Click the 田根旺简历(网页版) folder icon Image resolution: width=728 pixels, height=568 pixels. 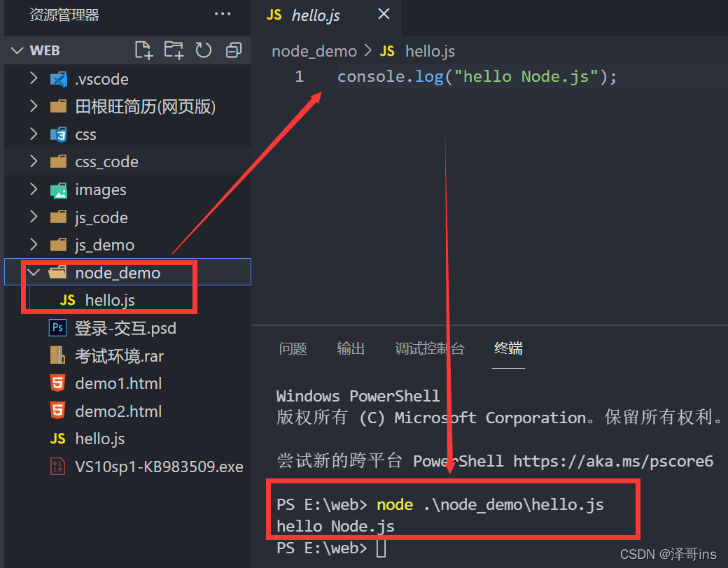59,107
